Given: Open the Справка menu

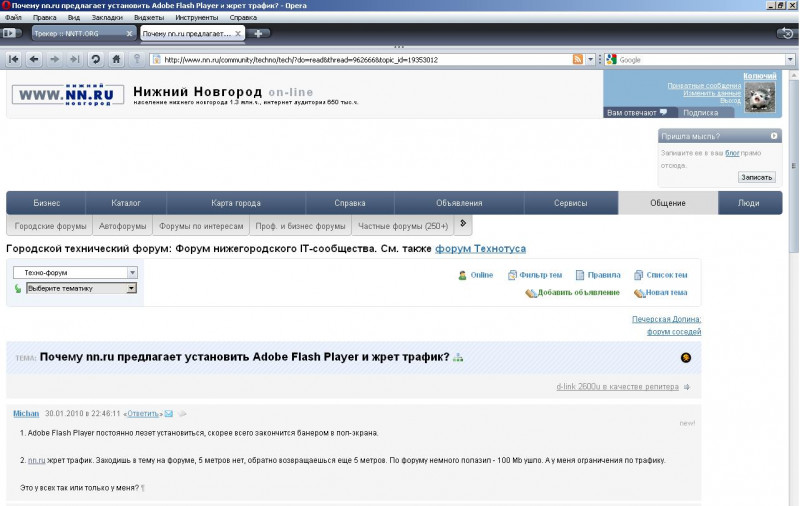Looking at the screenshot, I should (243, 17).
